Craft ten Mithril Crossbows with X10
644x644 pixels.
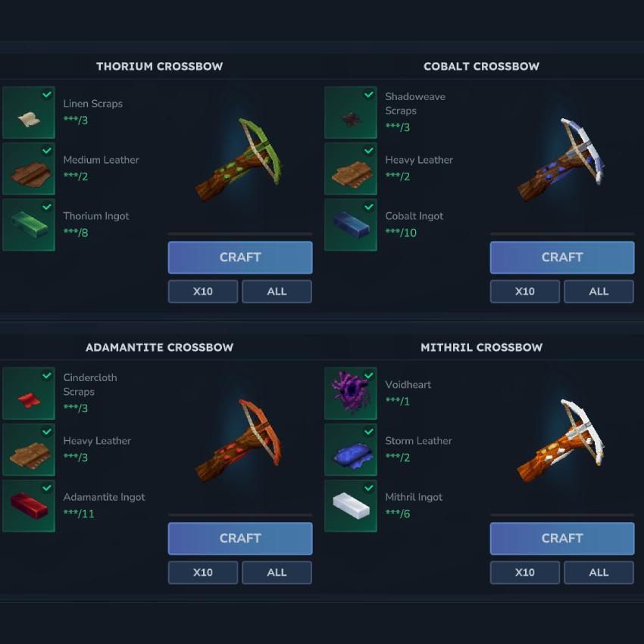(525, 573)
